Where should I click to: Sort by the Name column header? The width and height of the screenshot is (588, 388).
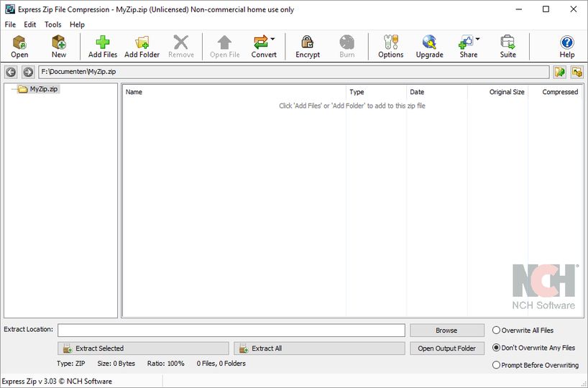234,92
